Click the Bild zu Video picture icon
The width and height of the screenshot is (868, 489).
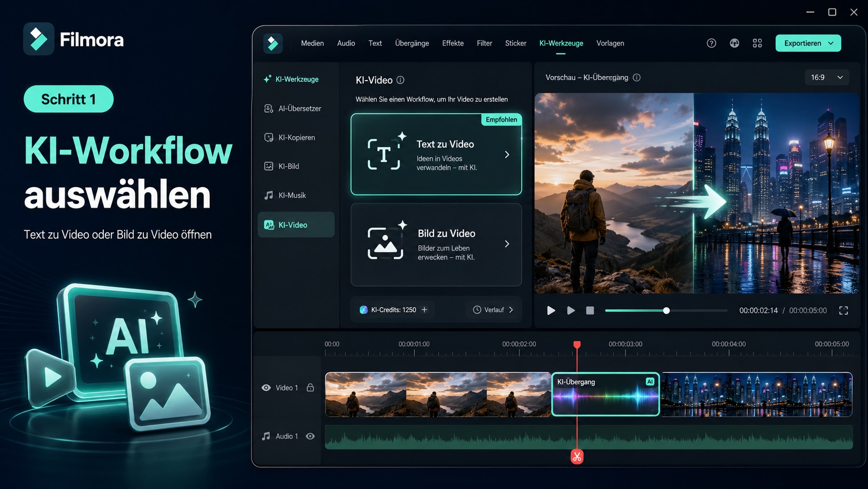tap(386, 241)
